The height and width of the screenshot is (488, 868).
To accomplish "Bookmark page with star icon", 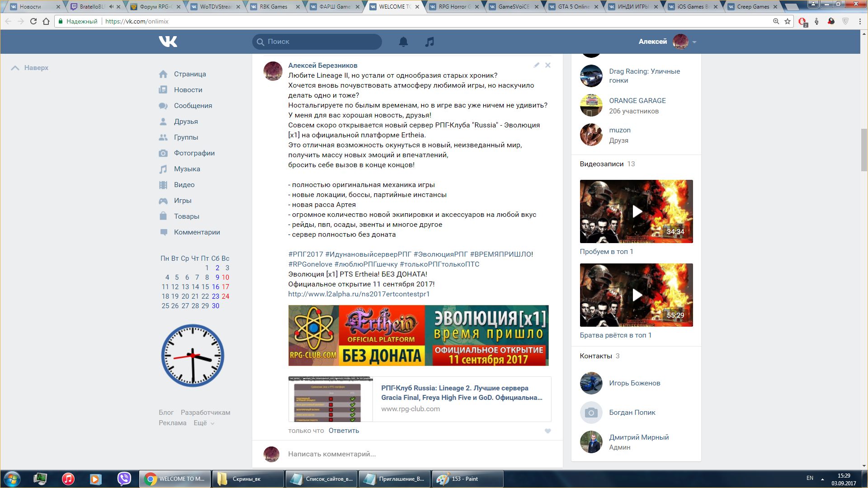I will point(788,21).
